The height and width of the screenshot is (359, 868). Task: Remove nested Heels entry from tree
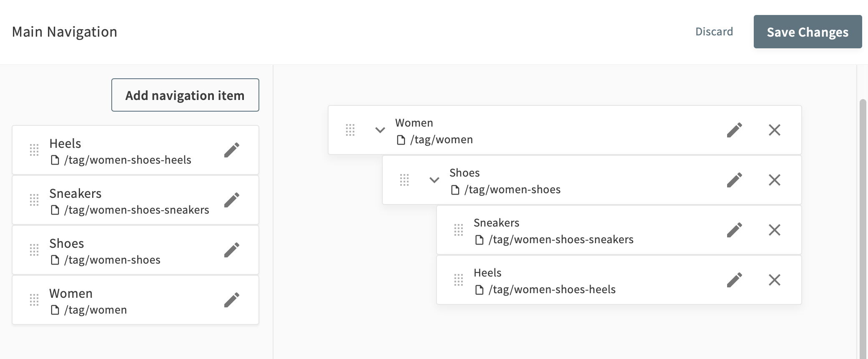(775, 280)
